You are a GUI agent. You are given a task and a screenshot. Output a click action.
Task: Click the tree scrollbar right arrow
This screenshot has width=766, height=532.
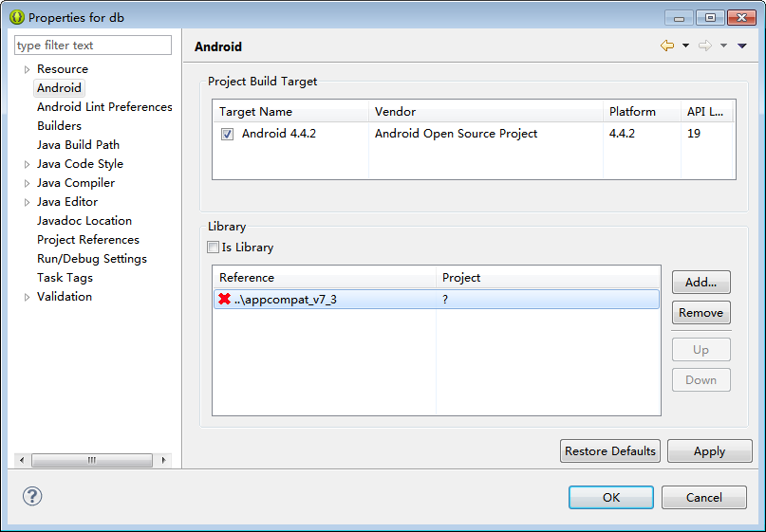[x=163, y=460]
